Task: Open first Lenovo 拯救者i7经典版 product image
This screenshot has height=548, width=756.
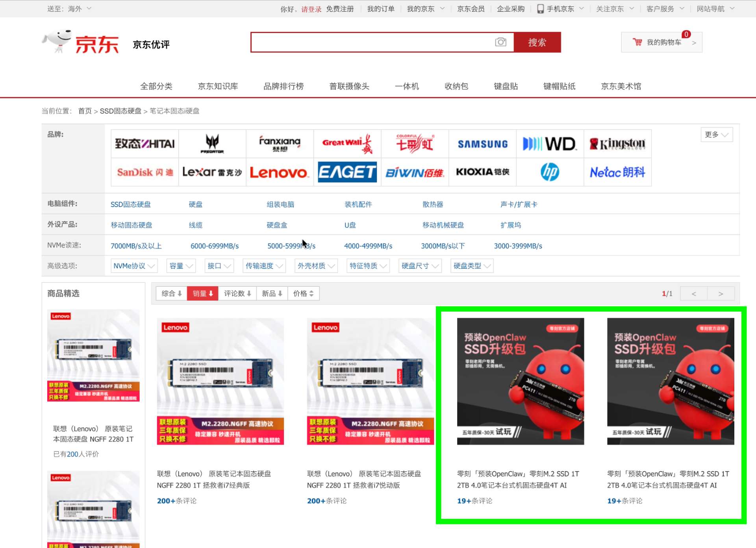Action: [220, 381]
